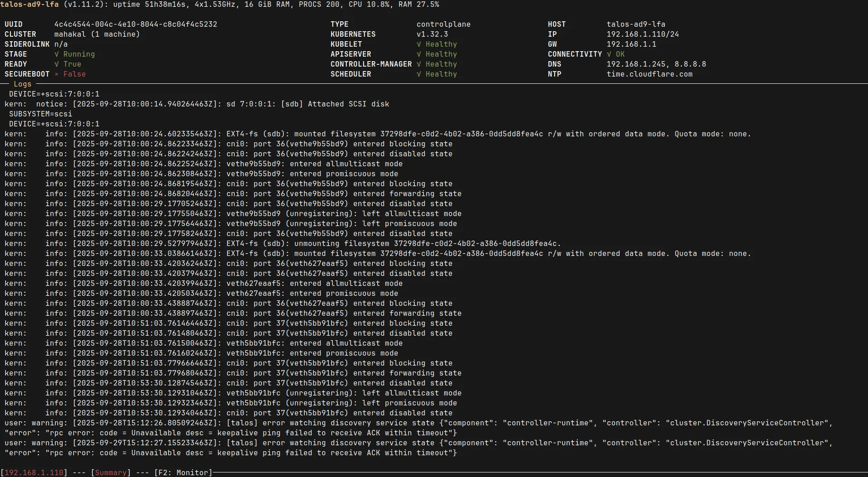Viewport: 868px width, 477px height.
Task: Click the Kubernetes version v1.32.3
Action: pos(432,34)
